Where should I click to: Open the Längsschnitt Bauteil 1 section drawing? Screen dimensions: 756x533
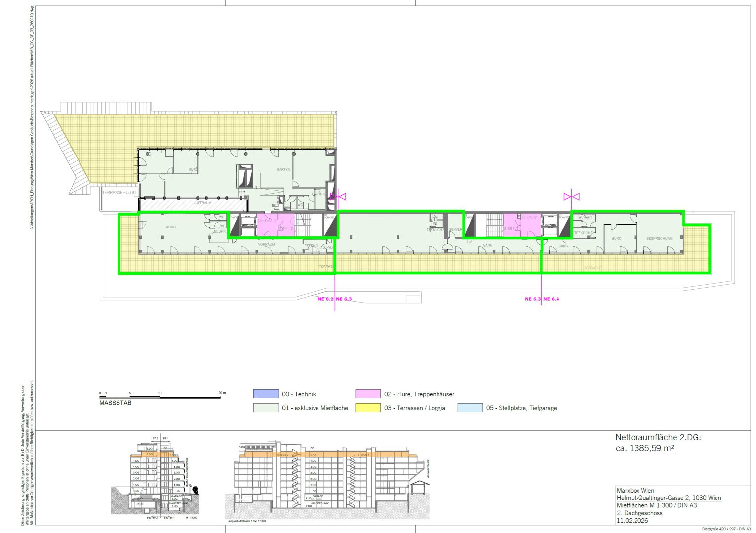pyautogui.click(x=328, y=481)
